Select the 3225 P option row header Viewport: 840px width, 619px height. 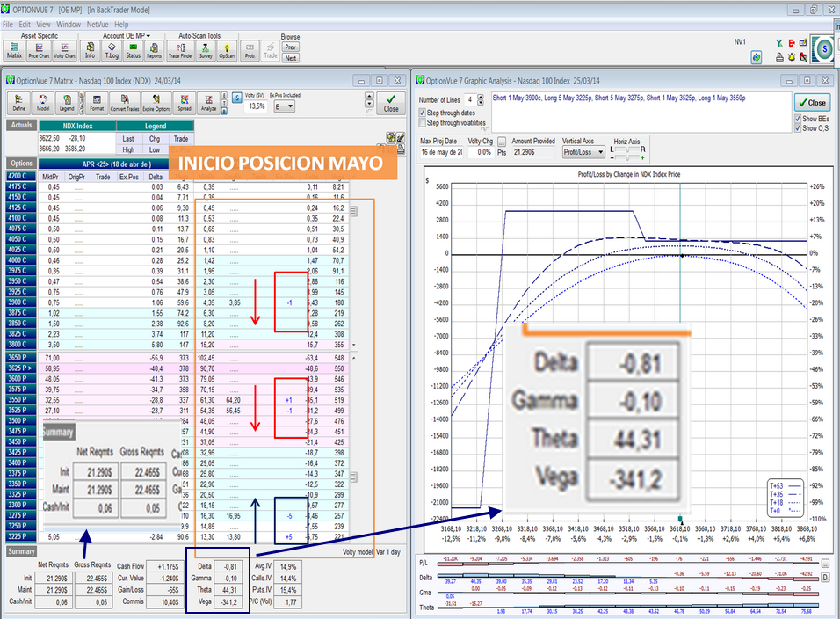(x=21, y=536)
